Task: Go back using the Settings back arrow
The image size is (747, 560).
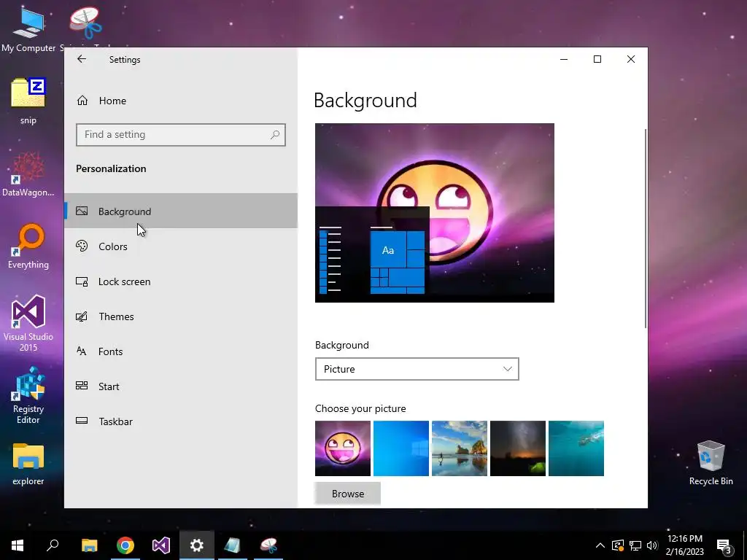Action: tap(82, 59)
